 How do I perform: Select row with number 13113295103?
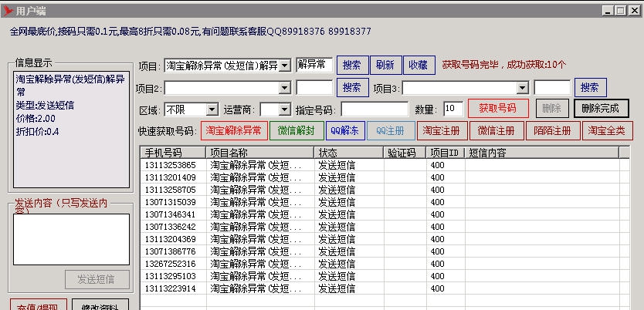385,276
